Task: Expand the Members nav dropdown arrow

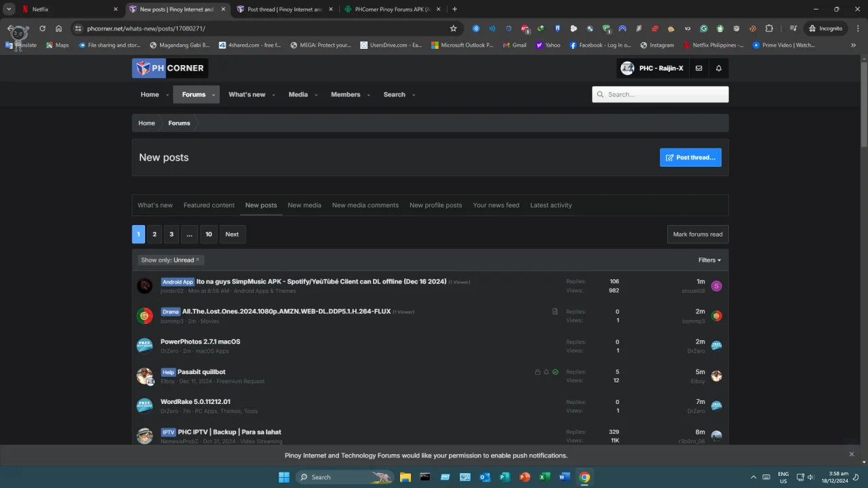Action: 368,95
